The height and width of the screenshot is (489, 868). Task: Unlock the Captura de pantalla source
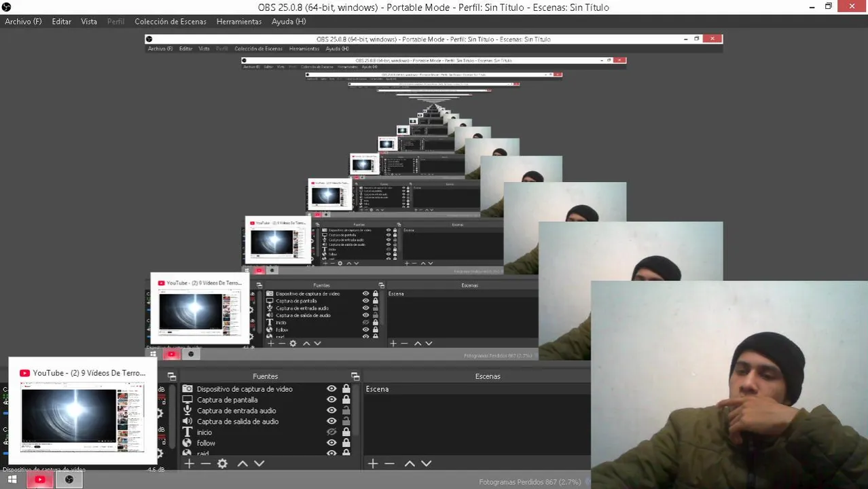(346, 400)
